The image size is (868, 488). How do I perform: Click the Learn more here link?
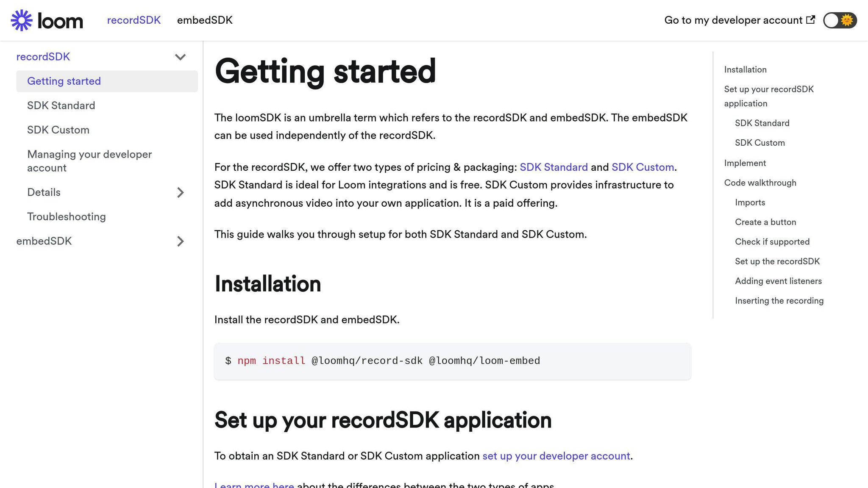pos(254,485)
